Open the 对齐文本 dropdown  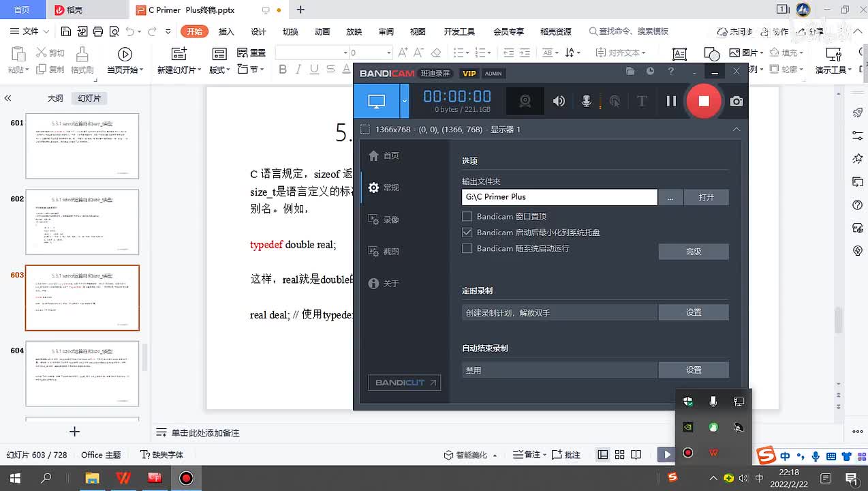(x=621, y=53)
